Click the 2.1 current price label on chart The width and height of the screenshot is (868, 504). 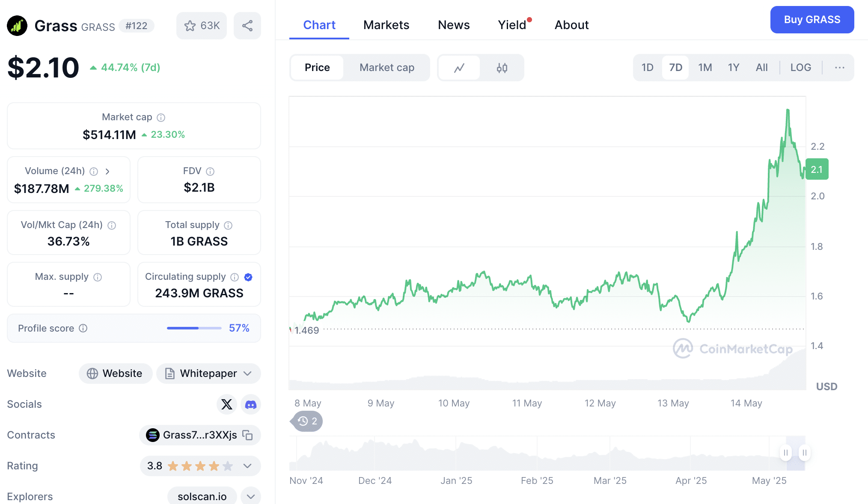click(817, 169)
